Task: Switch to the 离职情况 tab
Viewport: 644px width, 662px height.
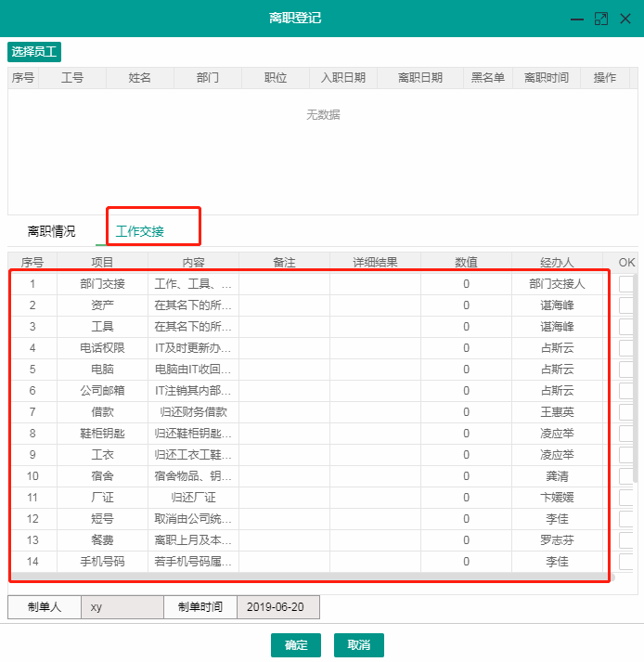Action: 52,232
